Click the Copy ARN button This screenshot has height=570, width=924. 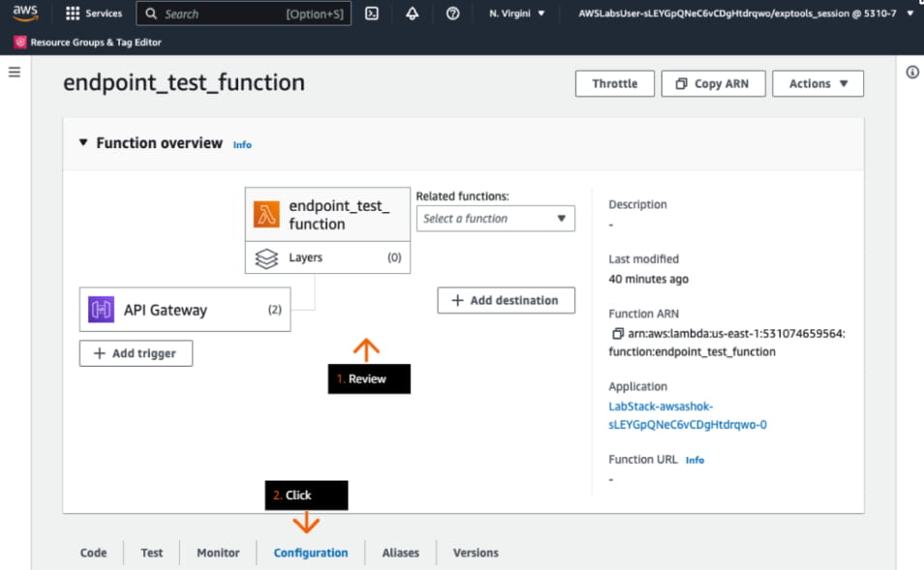click(x=713, y=83)
